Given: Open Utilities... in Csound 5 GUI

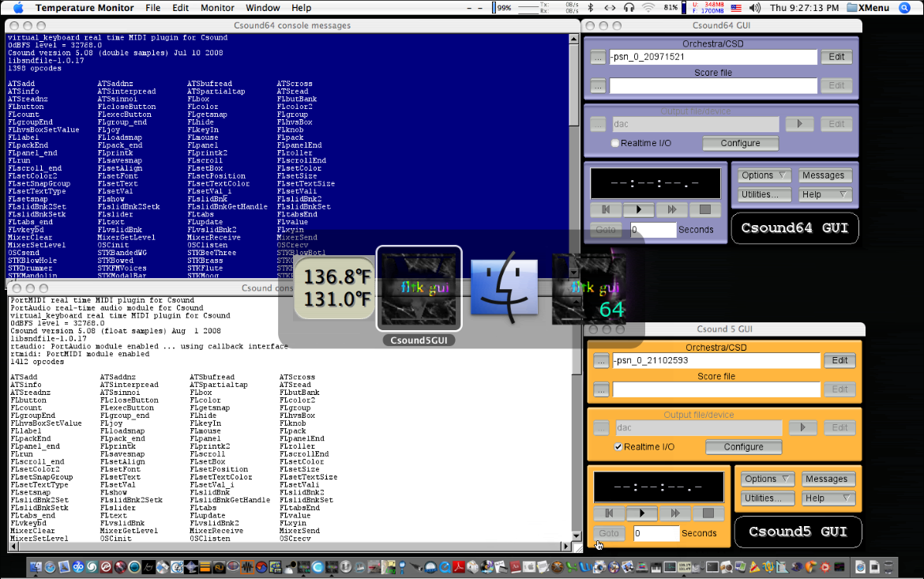Looking at the screenshot, I should [x=768, y=498].
